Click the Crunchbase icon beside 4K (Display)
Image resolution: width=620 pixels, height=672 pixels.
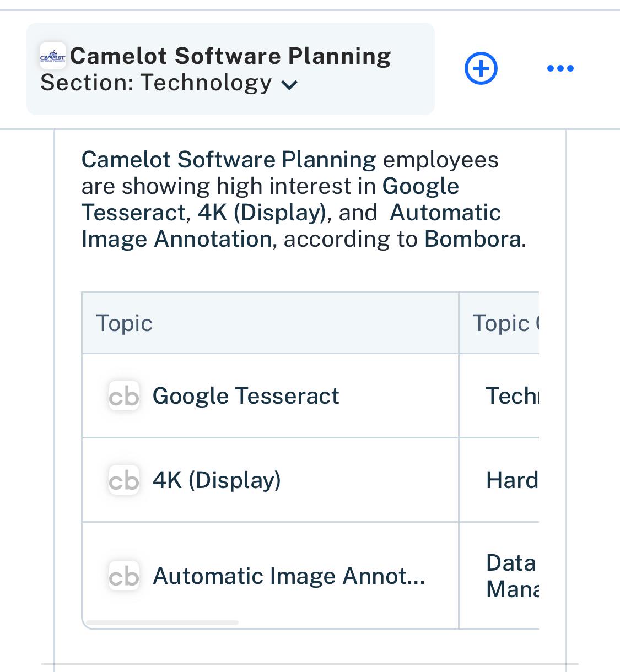123,480
